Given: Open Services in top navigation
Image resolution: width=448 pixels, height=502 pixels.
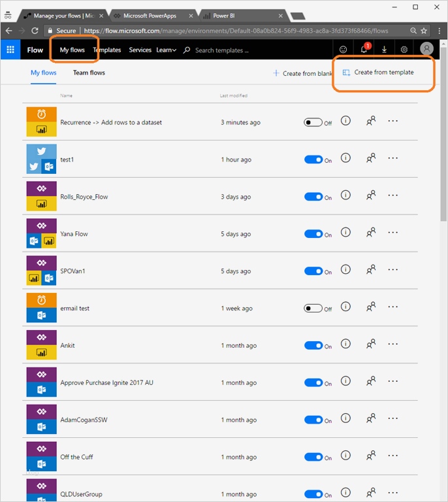Looking at the screenshot, I should click(x=140, y=50).
